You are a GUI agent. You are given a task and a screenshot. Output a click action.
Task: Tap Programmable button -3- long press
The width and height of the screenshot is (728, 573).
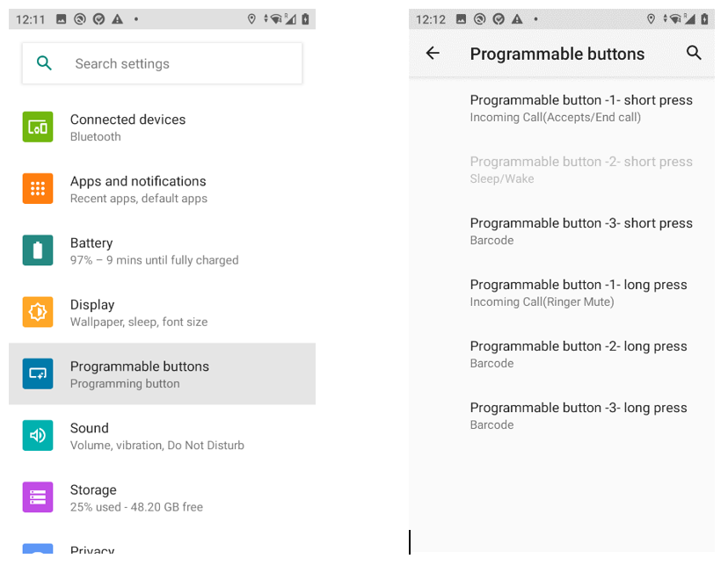coord(562,417)
